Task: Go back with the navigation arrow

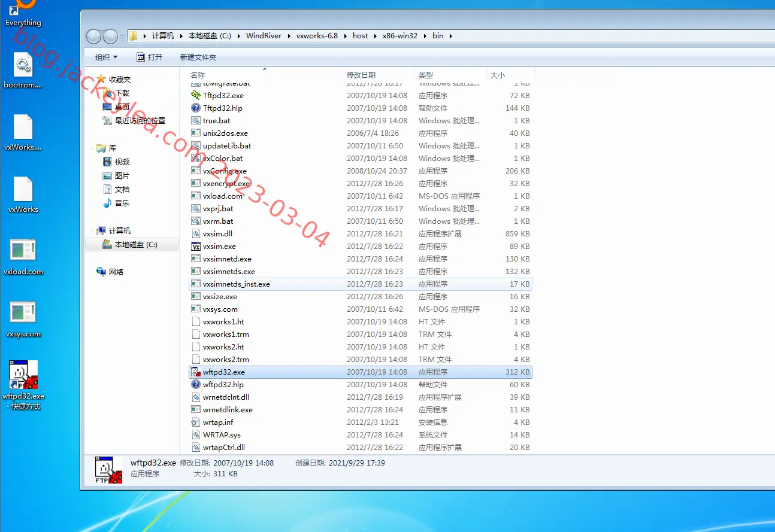Action: 94,37
